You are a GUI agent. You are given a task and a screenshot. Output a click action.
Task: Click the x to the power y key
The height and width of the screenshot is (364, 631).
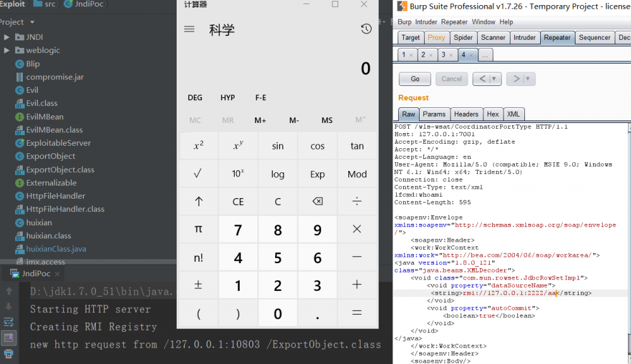coord(238,146)
